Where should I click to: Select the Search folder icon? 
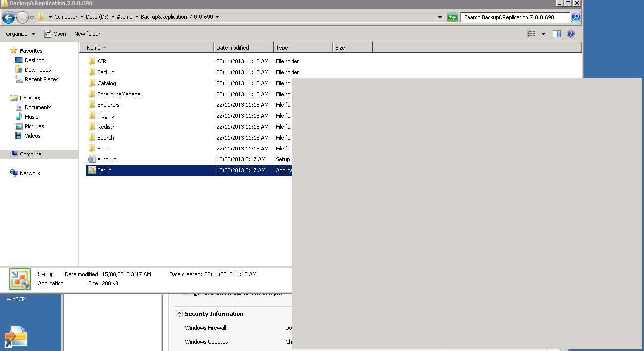(x=92, y=138)
